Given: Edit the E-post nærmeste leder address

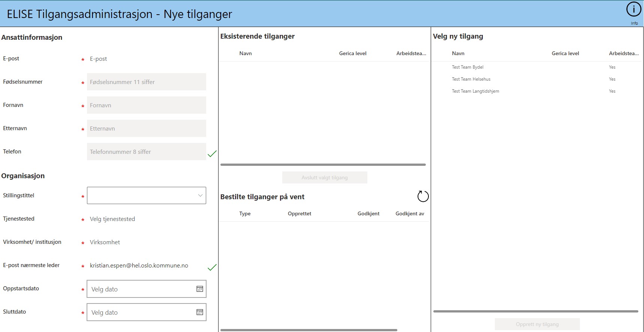Looking at the screenshot, I should pyautogui.click(x=147, y=266).
